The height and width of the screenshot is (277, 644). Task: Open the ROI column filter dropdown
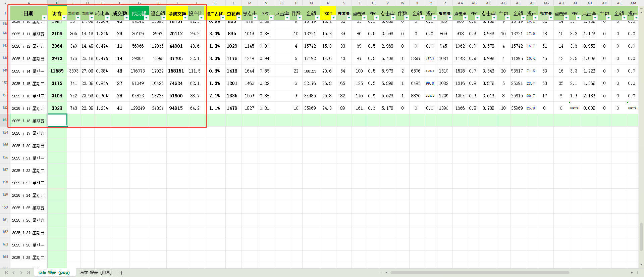[333, 18]
